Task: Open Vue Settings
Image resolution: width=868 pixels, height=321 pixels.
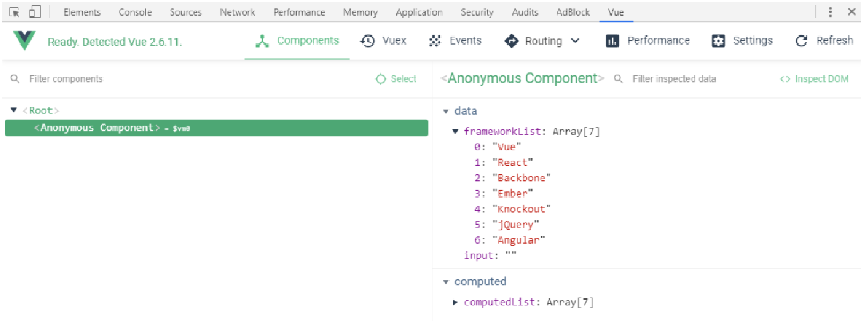Action: [x=753, y=41]
